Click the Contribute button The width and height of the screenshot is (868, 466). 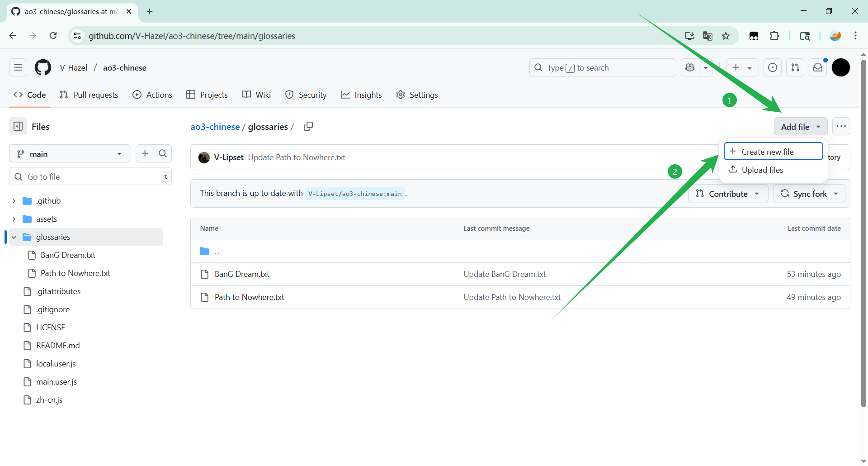(x=727, y=194)
